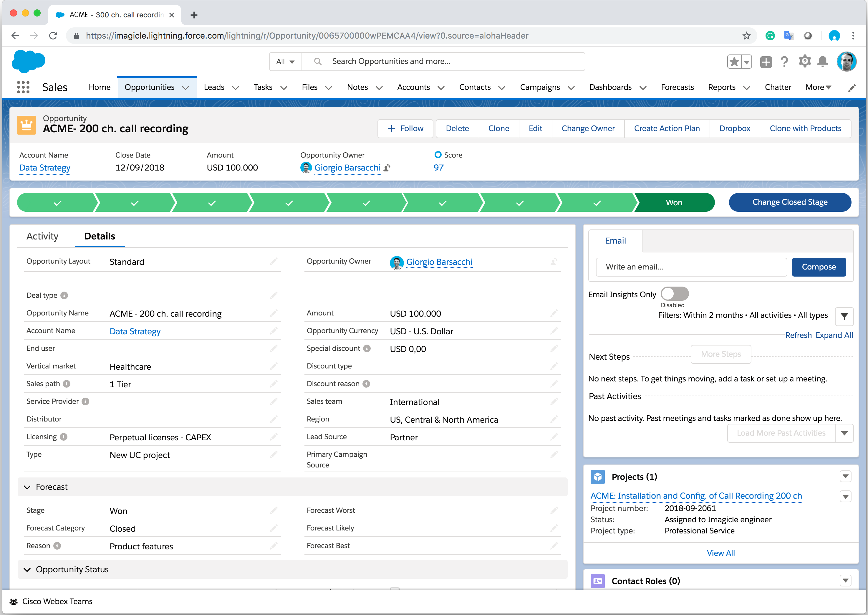The width and height of the screenshot is (868, 615).
Task: Open the Data Strategy account link
Action: (45, 167)
